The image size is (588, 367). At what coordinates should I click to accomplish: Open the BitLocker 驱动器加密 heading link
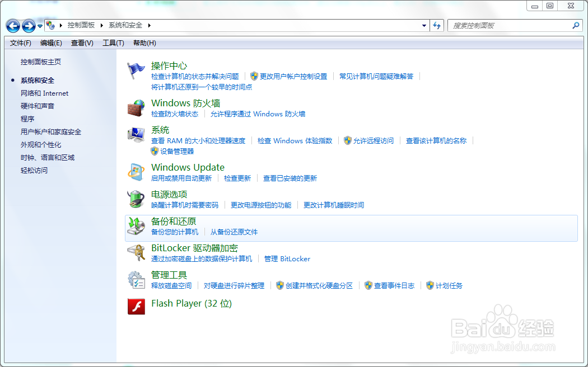(194, 248)
